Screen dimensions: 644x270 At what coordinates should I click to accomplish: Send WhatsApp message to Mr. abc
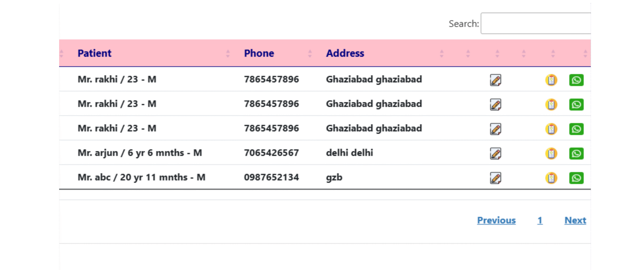click(576, 178)
